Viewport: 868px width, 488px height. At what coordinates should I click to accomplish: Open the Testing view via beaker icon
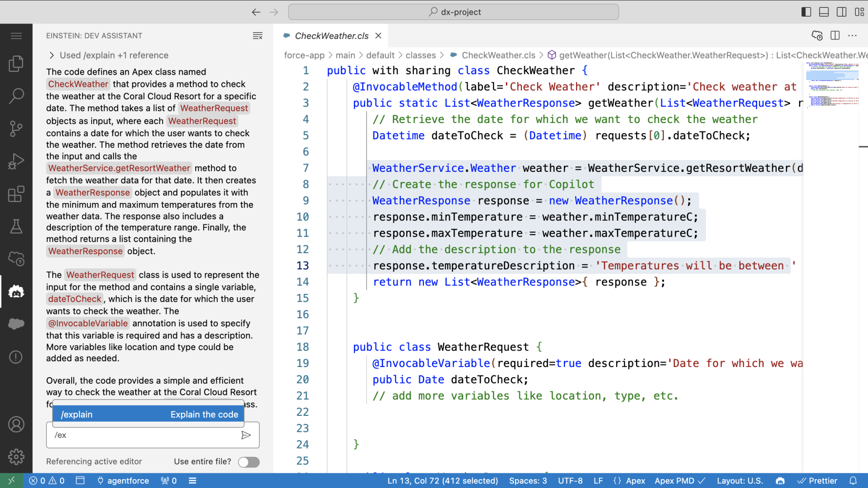point(16,226)
